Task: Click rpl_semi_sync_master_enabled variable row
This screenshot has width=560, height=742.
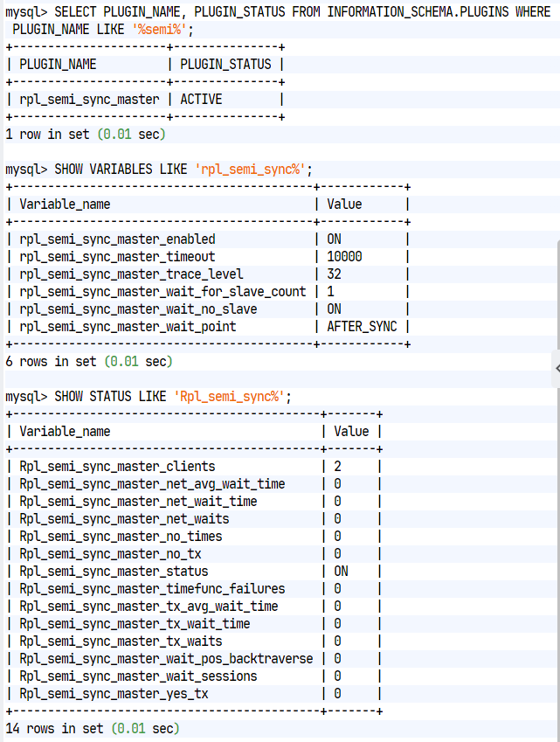Action: click(x=207, y=239)
